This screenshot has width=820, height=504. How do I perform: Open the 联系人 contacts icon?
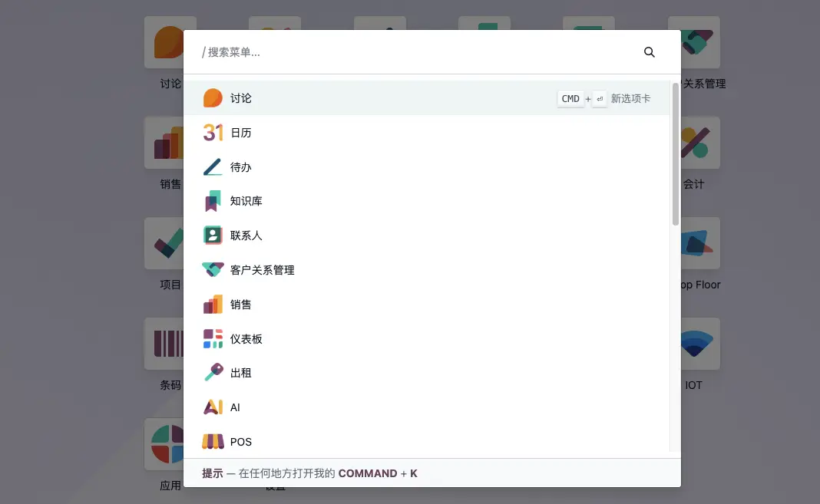tap(212, 235)
